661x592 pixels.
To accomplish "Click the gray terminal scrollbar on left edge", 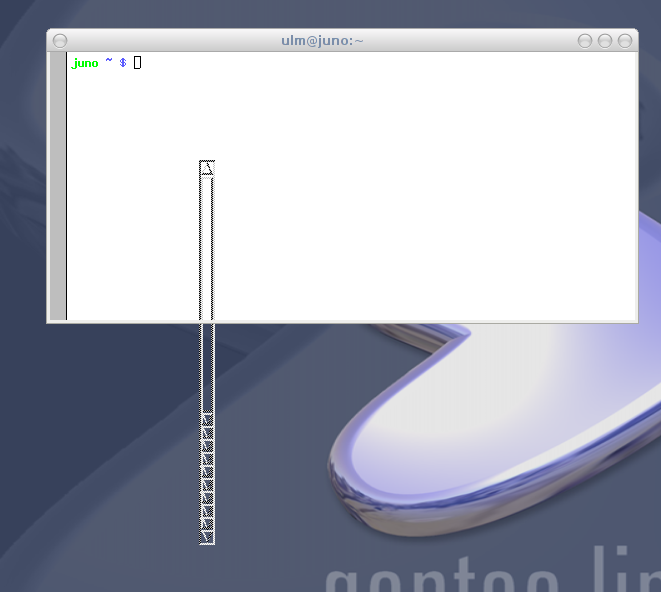I will (x=58, y=186).
